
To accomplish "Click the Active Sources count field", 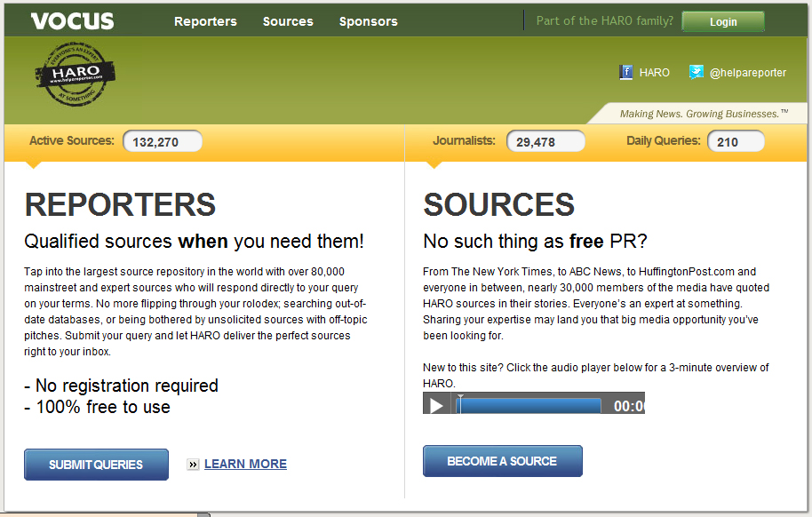I will pos(162,141).
